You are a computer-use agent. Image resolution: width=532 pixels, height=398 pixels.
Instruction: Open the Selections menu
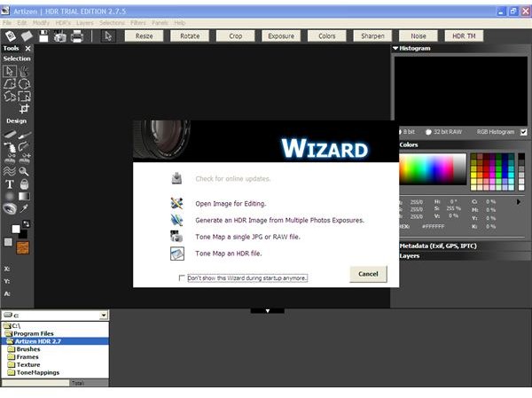(x=112, y=23)
